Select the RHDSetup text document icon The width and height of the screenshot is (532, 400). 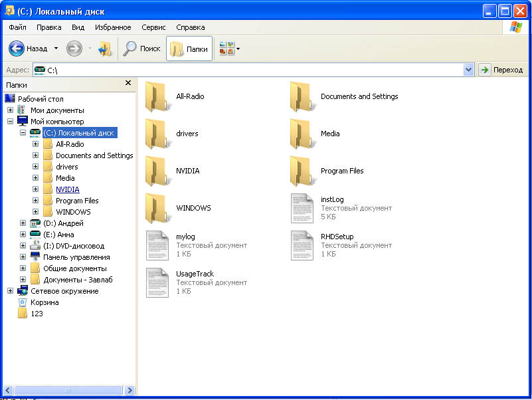pos(302,245)
